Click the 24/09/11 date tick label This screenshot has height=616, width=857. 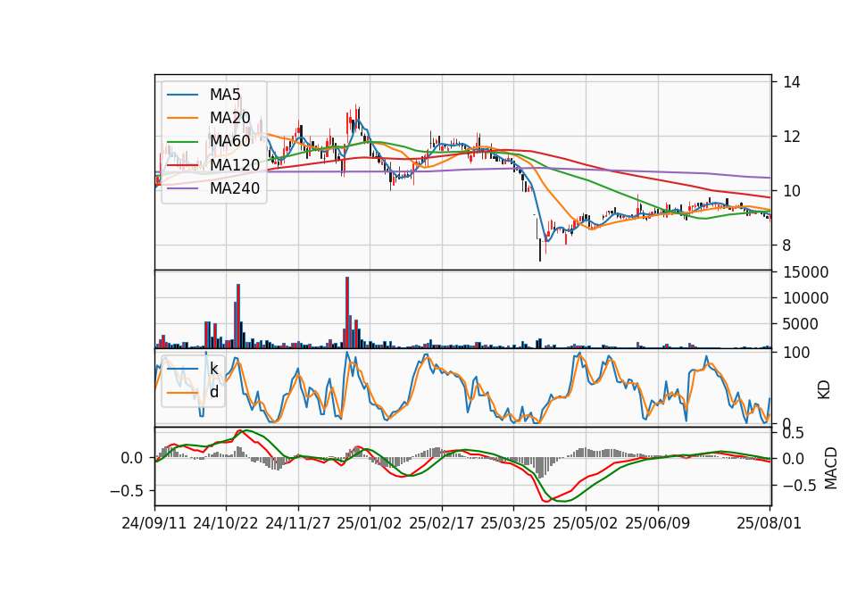154,523
